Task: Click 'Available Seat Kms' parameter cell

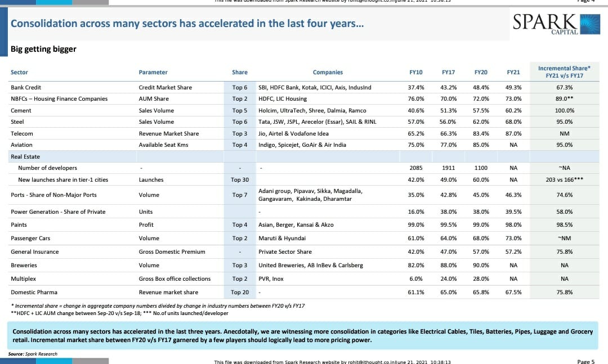Action: (163, 145)
